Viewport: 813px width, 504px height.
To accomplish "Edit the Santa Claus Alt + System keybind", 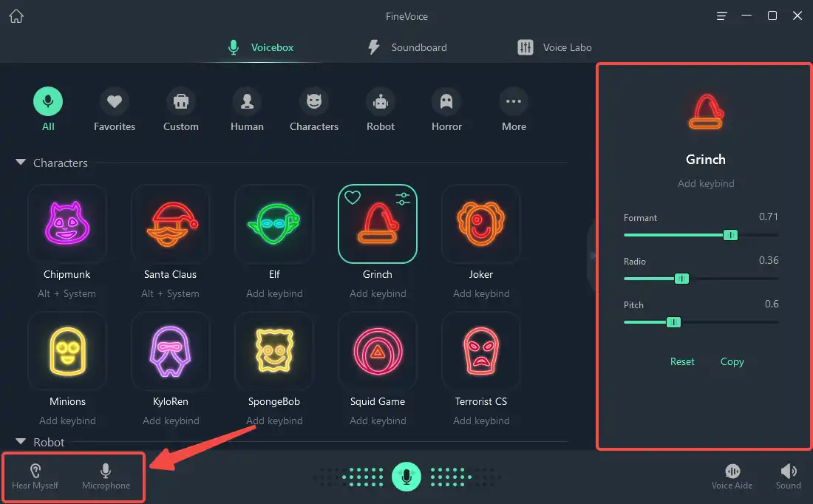I will (170, 293).
